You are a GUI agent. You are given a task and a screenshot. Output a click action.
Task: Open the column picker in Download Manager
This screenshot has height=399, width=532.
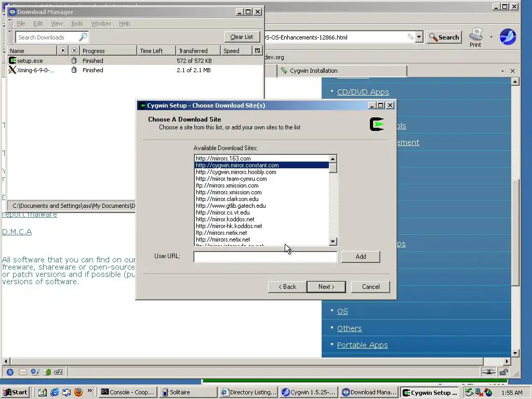(258, 50)
